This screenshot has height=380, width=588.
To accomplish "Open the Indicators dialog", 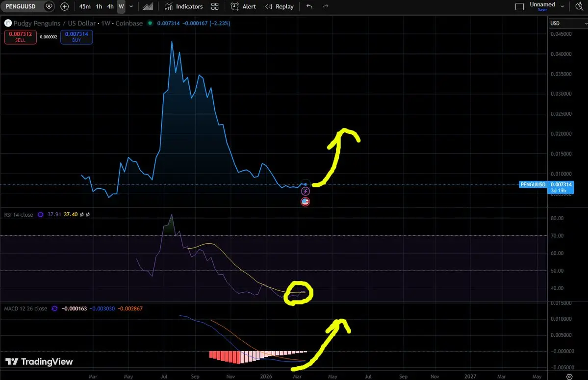I will (x=184, y=6).
